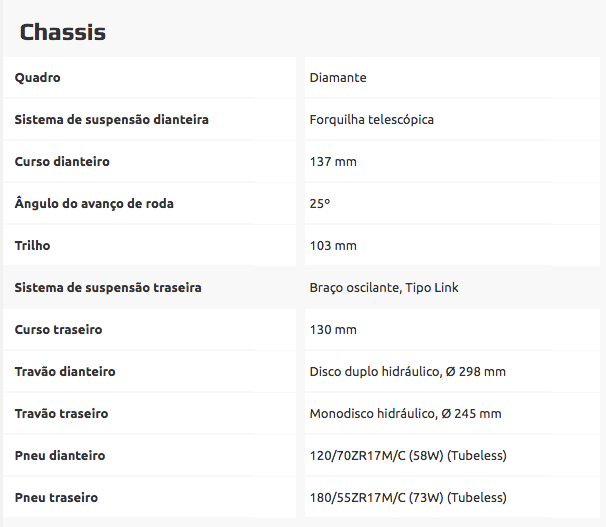Click the 130 mm value

click(x=333, y=329)
